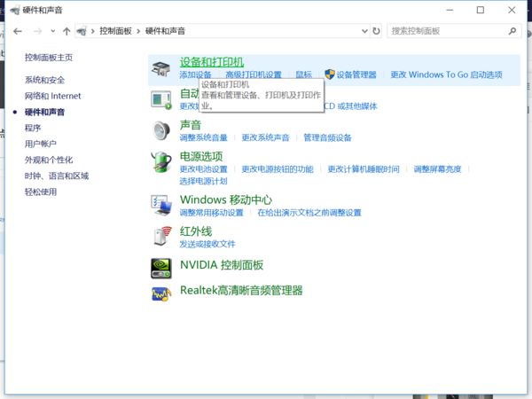This screenshot has height=399, width=532.
Task: Select 网络和 Internet in the sidebar
Action: (52, 96)
